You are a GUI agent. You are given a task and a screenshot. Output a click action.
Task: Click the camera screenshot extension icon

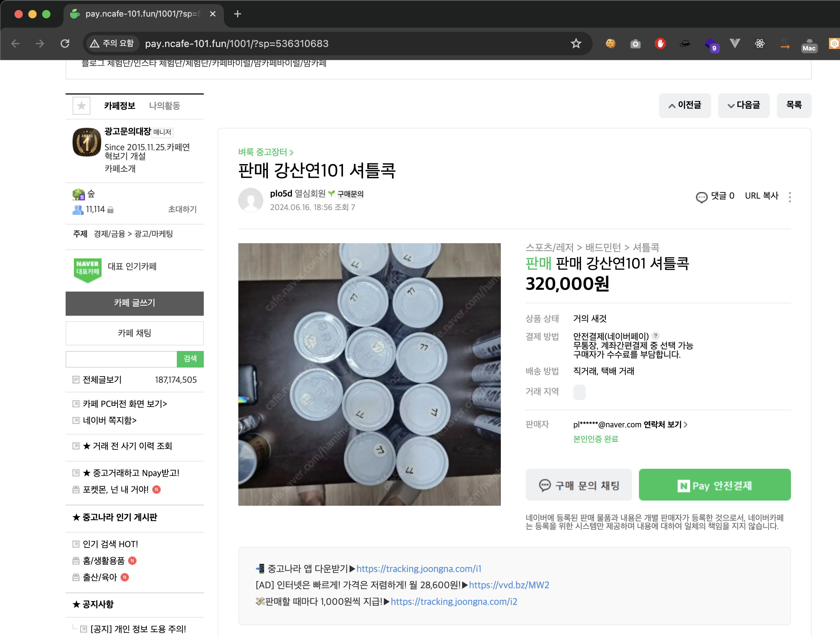tap(635, 44)
